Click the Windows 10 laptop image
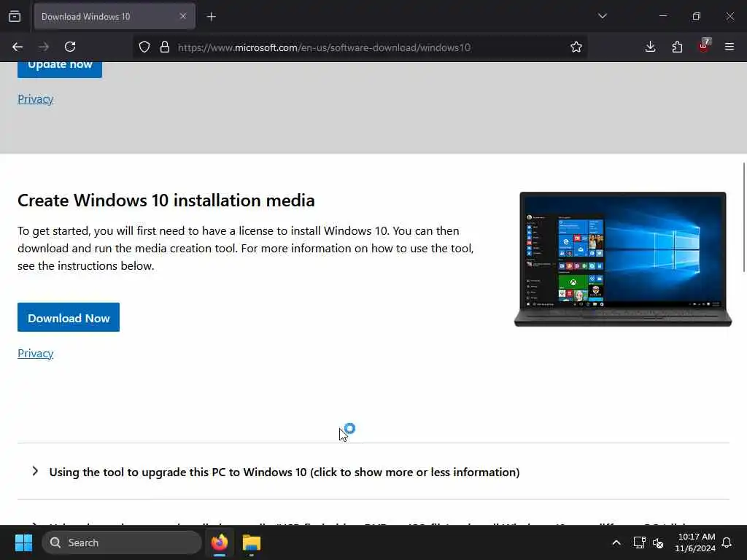 [623, 259]
